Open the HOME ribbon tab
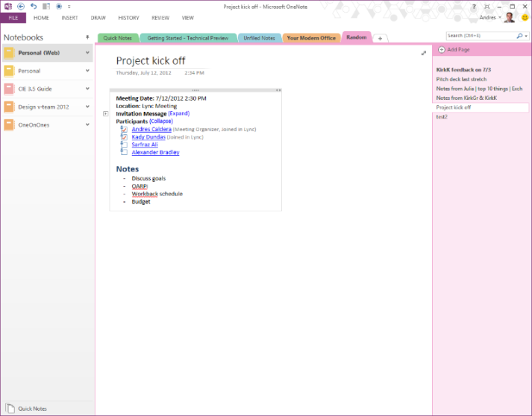Viewport: 532px width, 416px height. point(41,18)
